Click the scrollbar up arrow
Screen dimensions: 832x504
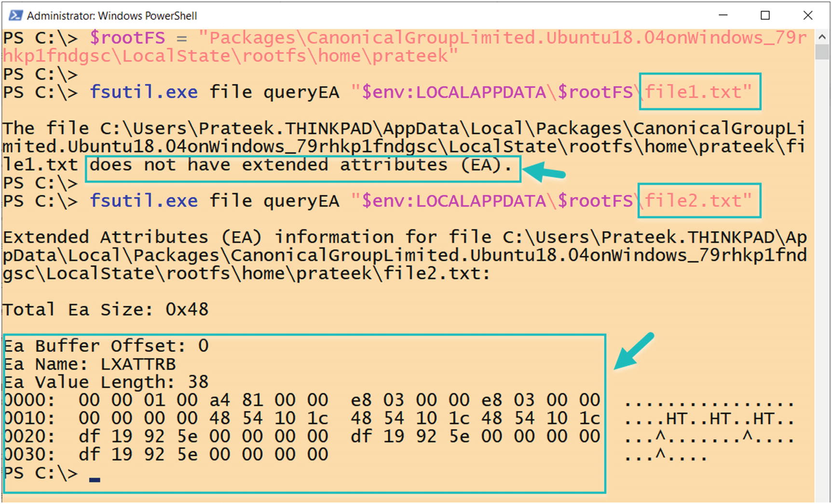[822, 37]
